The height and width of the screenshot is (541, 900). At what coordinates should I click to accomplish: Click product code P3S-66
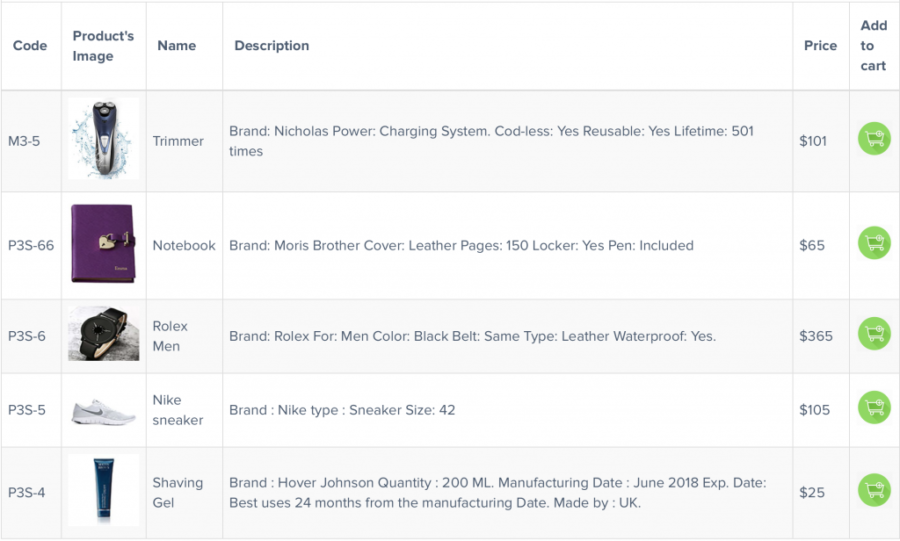[31, 245]
